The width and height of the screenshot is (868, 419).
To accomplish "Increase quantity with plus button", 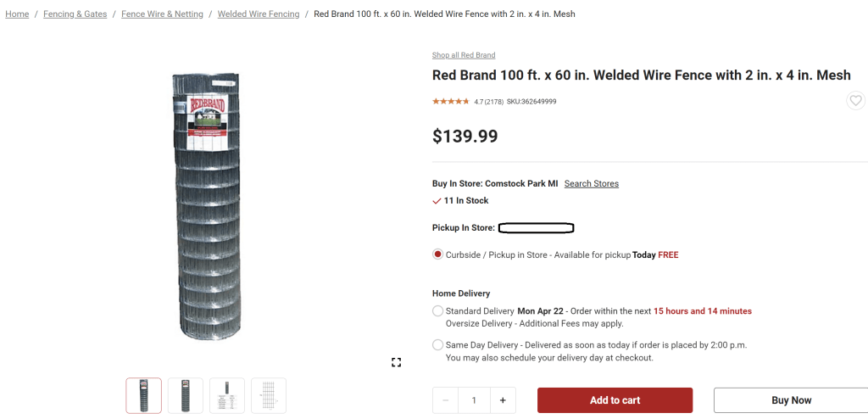I will (503, 400).
